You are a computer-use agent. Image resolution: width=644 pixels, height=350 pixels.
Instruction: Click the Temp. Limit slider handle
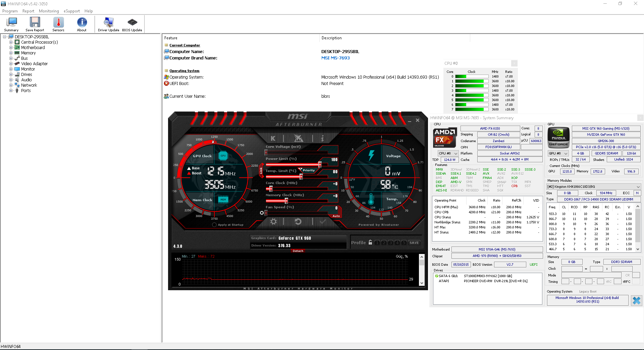pyautogui.click(x=301, y=177)
